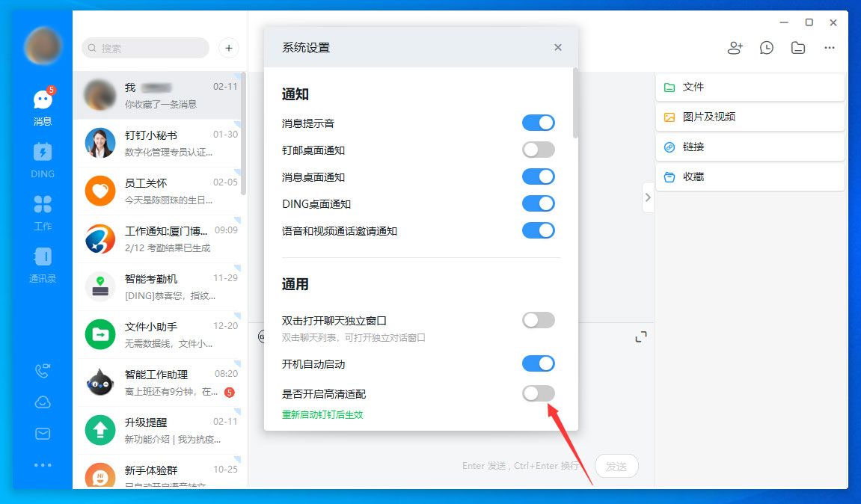
Task: Start a call using the phone icon
Action: [43, 370]
